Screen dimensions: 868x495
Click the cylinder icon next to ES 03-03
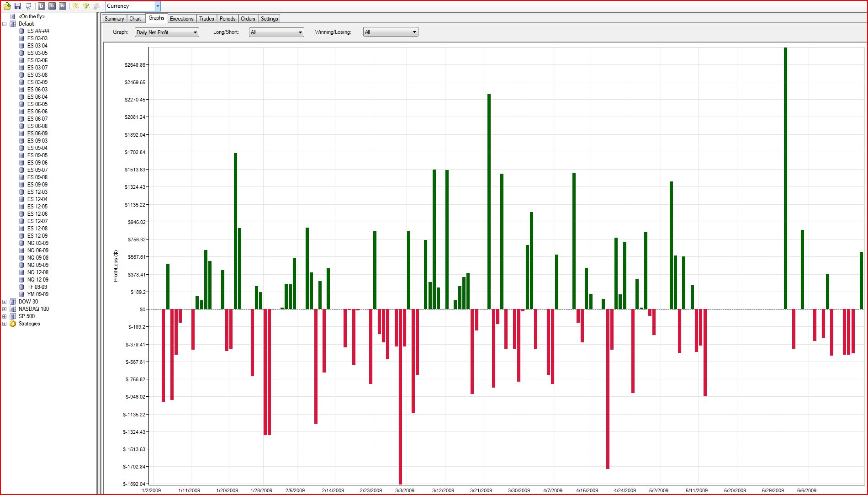tap(21, 38)
